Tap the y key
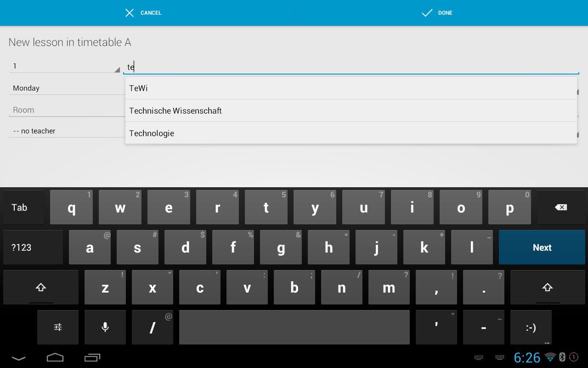The height and width of the screenshot is (368, 588). (315, 207)
